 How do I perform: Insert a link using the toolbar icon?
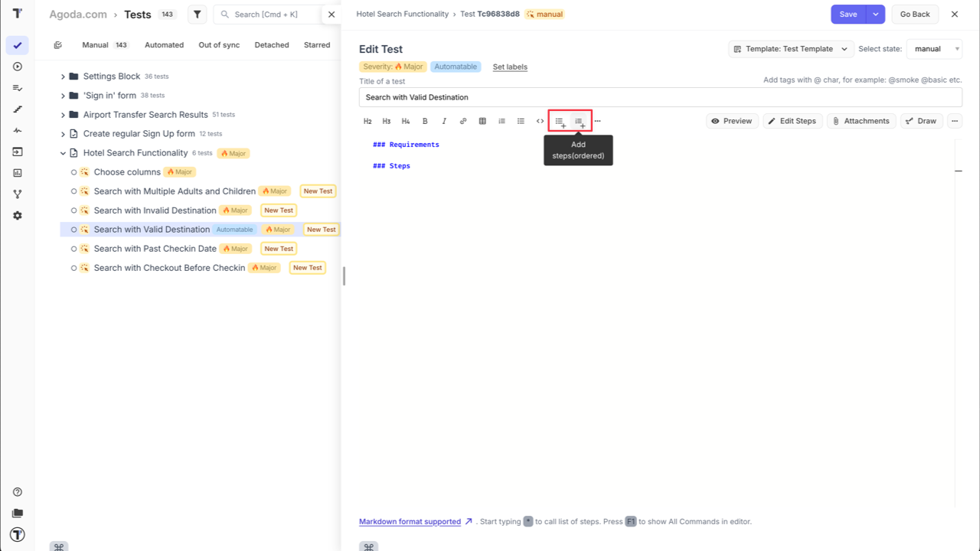click(x=462, y=120)
